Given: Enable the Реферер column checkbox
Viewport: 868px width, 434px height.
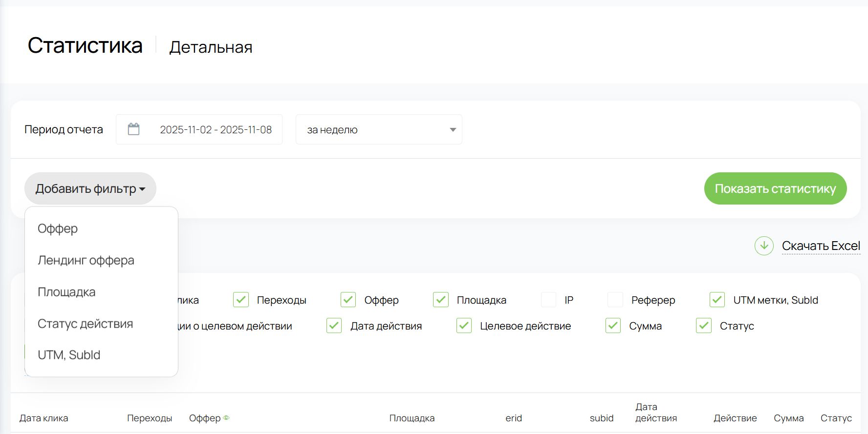Looking at the screenshot, I should click(x=615, y=300).
